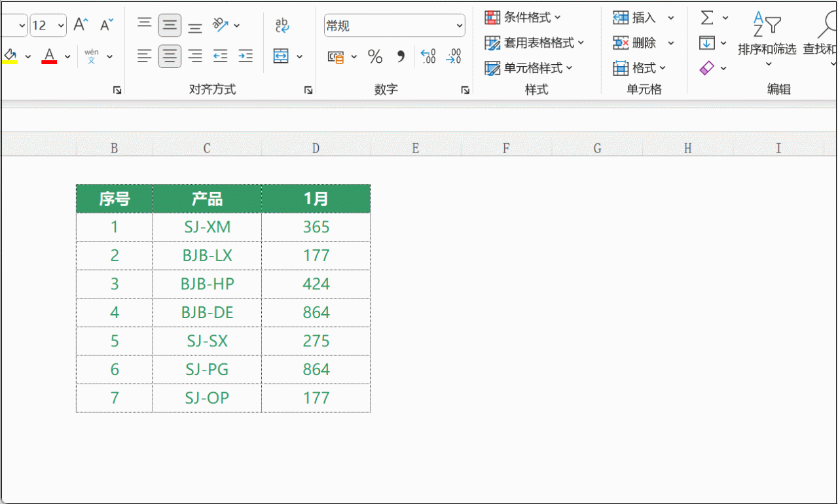Apply percent style
Image resolution: width=838 pixels, height=504 pixels.
tap(375, 57)
